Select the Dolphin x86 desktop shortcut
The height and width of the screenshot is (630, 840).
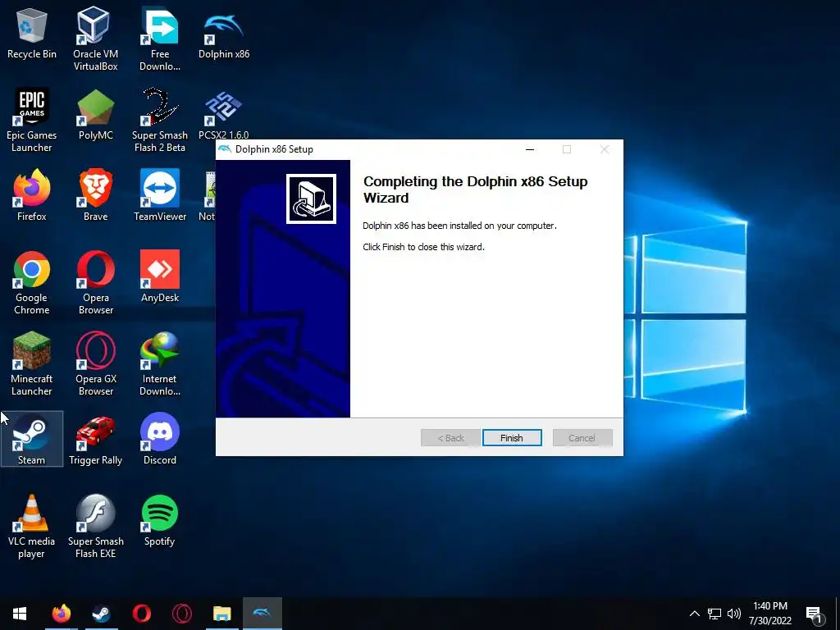coord(224,34)
